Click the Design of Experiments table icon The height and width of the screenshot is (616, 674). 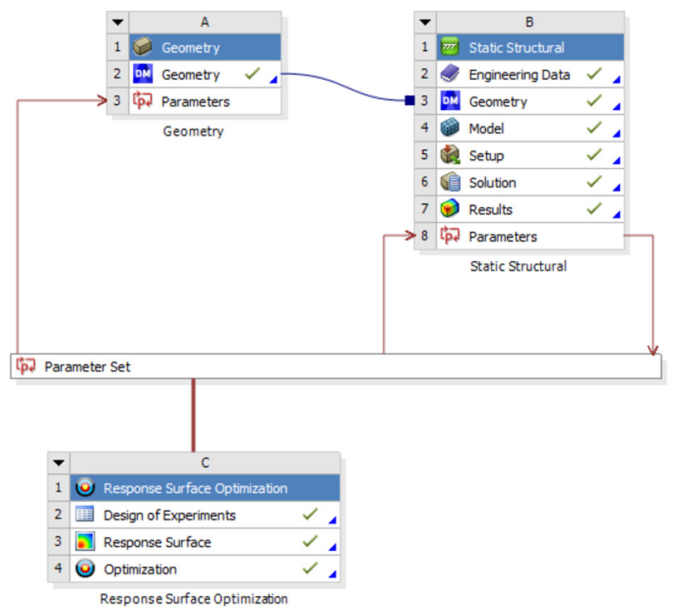tap(85, 514)
